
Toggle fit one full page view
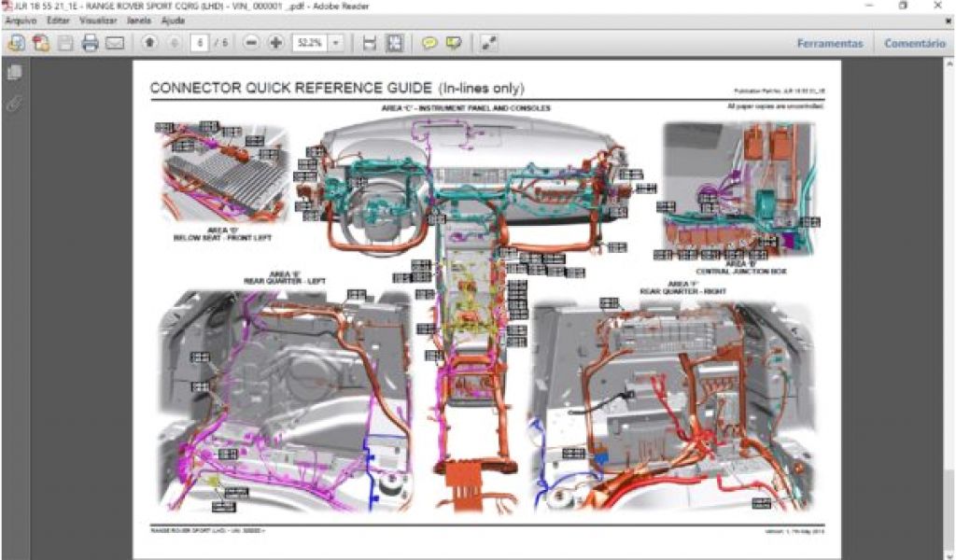click(x=394, y=43)
